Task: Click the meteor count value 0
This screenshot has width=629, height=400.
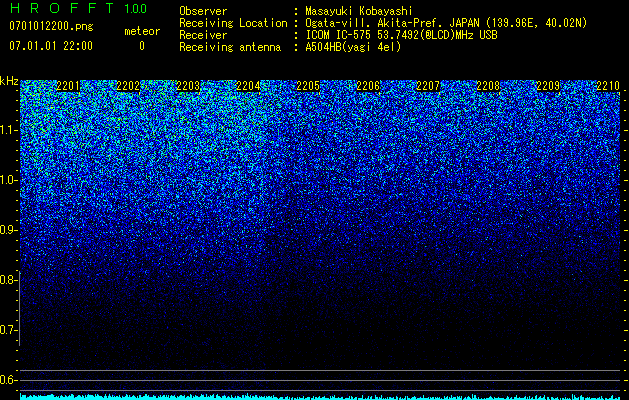Action: (142, 46)
